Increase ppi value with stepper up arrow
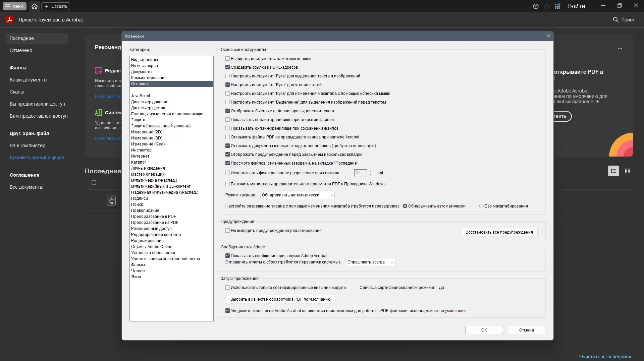The height and width of the screenshot is (362, 644). [371, 171]
